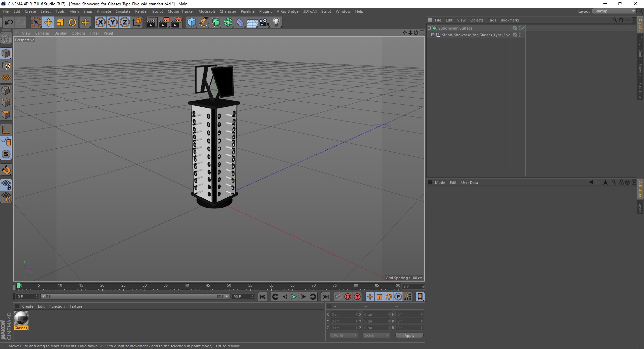Activate the Scale tool
The image size is (644, 349).
pos(60,22)
